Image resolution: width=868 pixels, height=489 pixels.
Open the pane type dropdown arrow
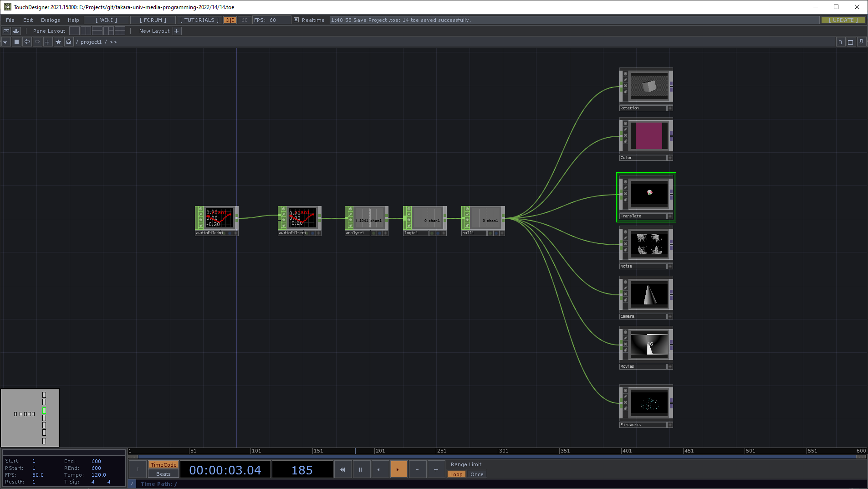coord(5,42)
